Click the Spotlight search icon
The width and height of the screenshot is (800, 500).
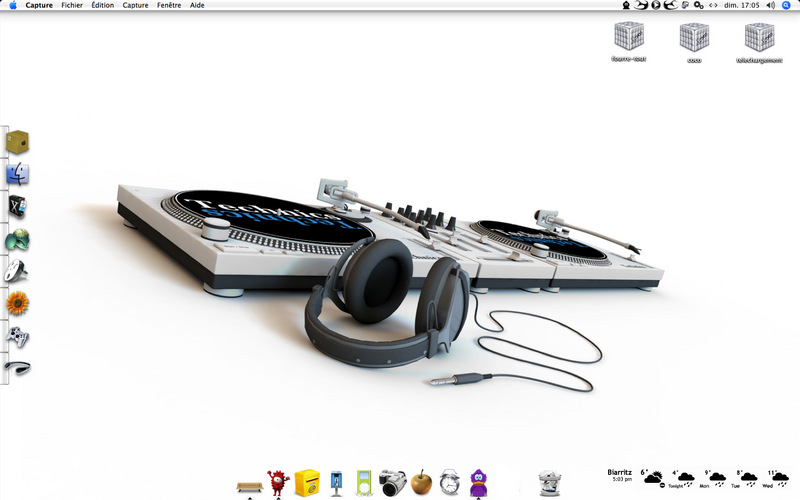pyautogui.click(x=786, y=5)
